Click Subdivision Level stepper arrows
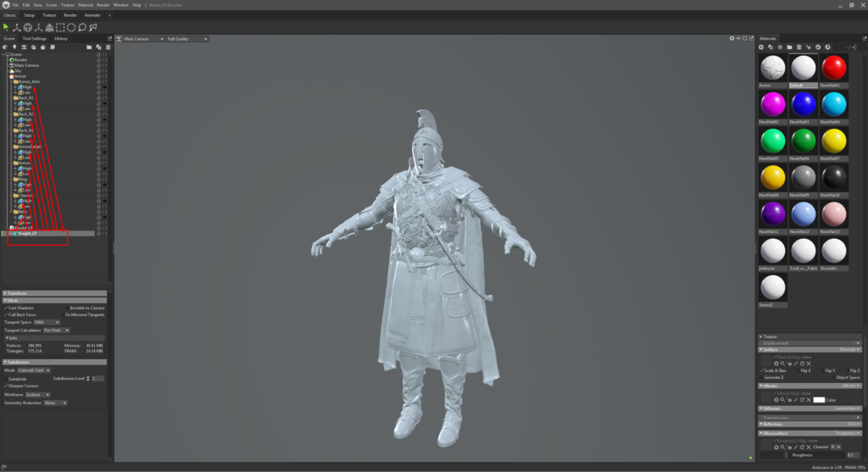Viewport: 868px width, 472px height. 88,379
